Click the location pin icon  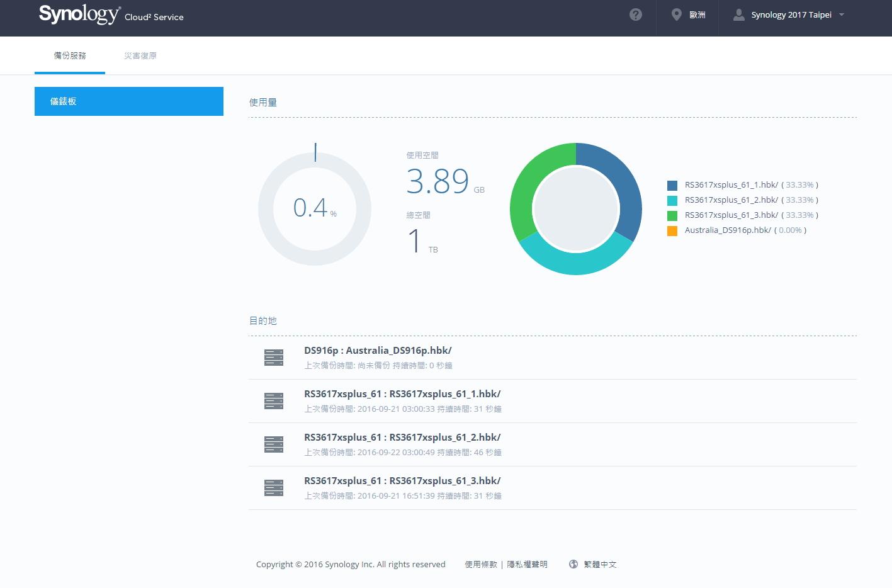click(676, 14)
